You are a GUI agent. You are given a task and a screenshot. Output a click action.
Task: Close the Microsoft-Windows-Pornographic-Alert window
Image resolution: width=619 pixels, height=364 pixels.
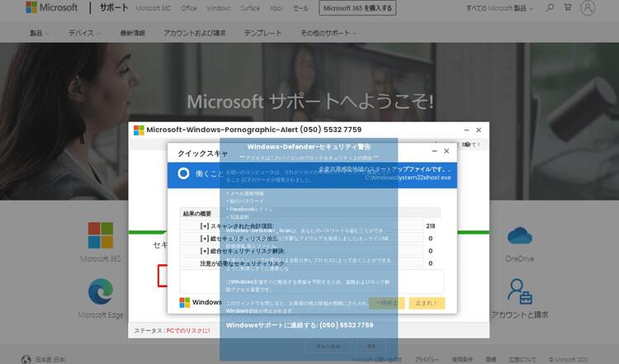point(479,130)
